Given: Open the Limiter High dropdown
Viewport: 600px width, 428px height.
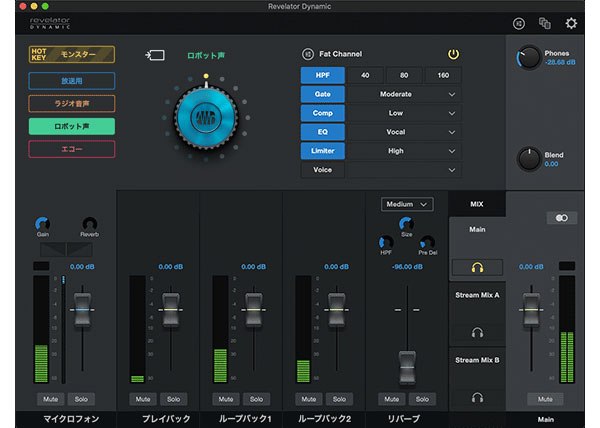Looking at the screenshot, I should [404, 151].
